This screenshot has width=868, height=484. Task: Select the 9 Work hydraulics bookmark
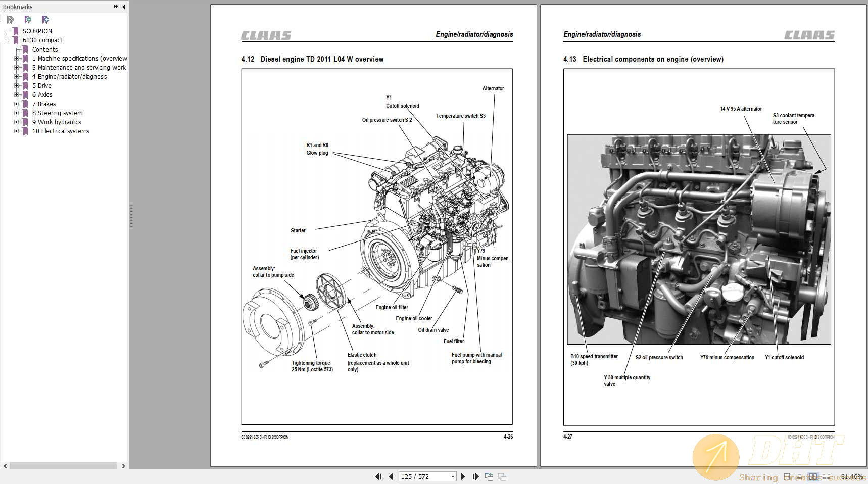coord(57,122)
